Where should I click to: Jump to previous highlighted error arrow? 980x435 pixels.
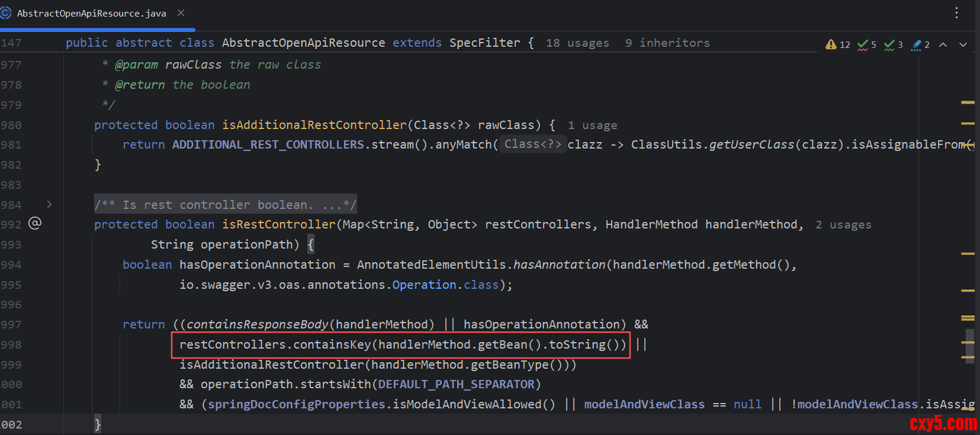pyautogui.click(x=943, y=44)
